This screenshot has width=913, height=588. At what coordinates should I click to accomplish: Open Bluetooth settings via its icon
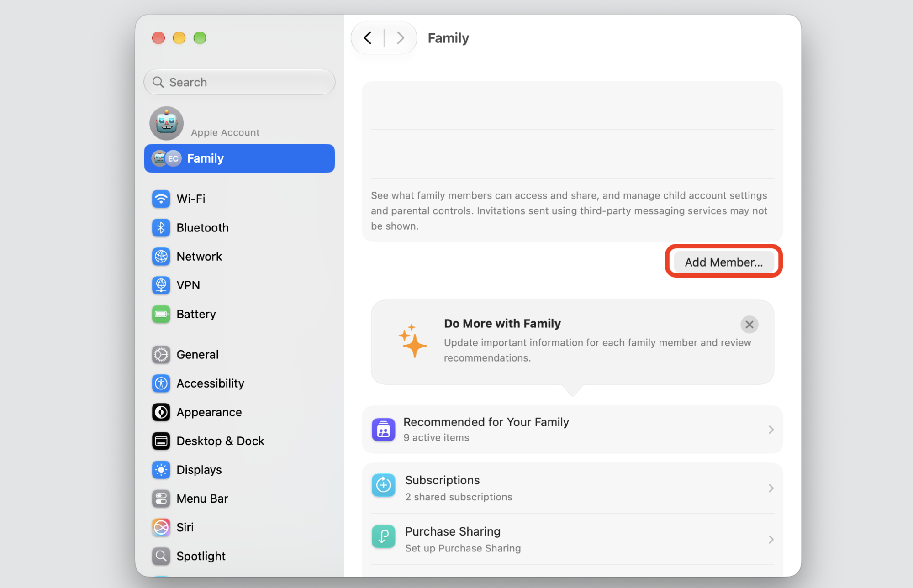[161, 228]
